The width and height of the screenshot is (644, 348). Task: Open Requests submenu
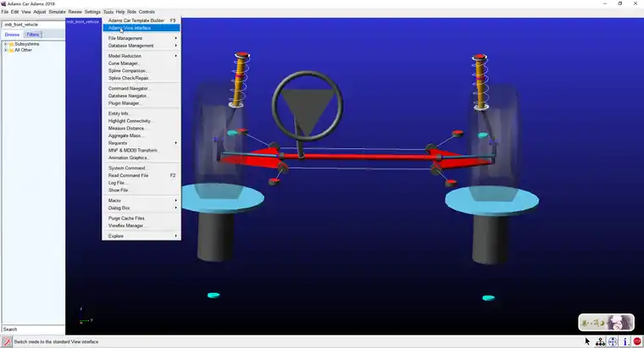[142, 143]
